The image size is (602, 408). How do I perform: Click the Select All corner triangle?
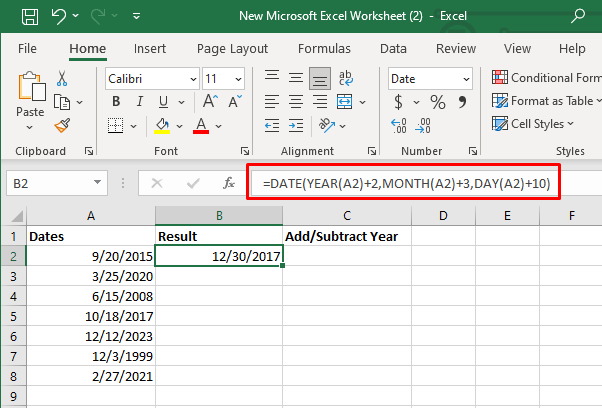[17, 216]
